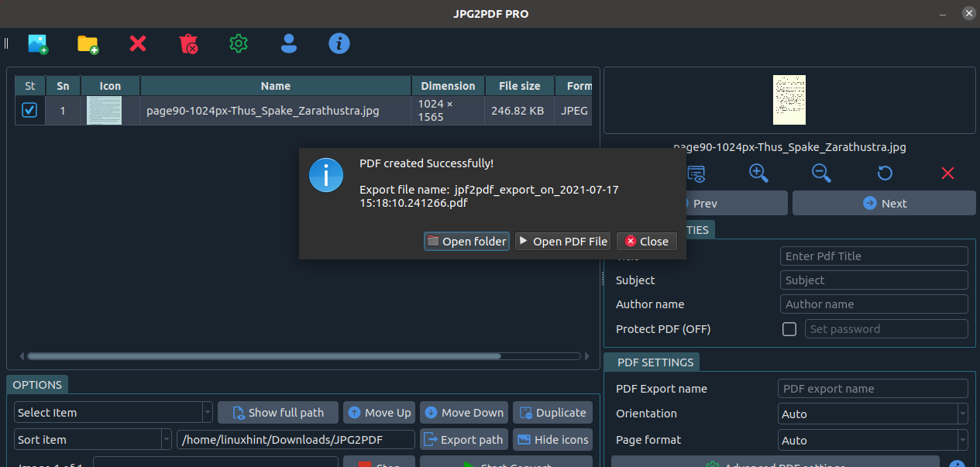This screenshot has height=467, width=980.
Task: Click the File size column header
Action: pyautogui.click(x=520, y=86)
